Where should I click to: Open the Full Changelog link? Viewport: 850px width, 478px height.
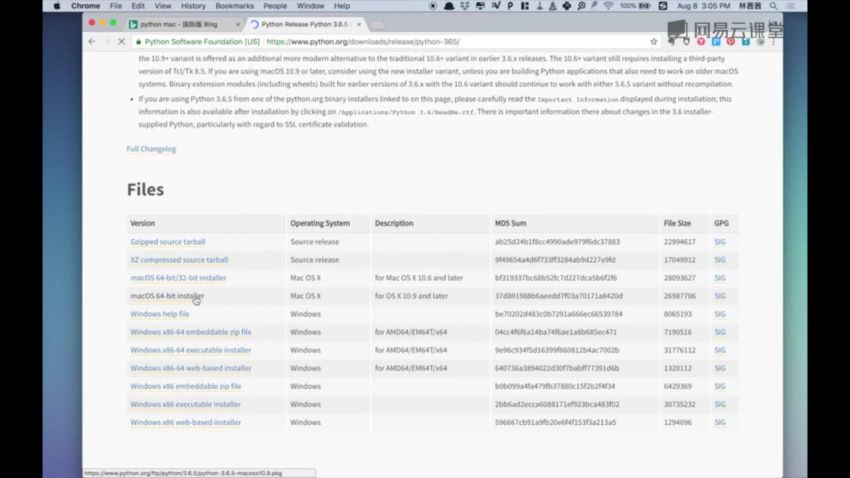pos(151,149)
